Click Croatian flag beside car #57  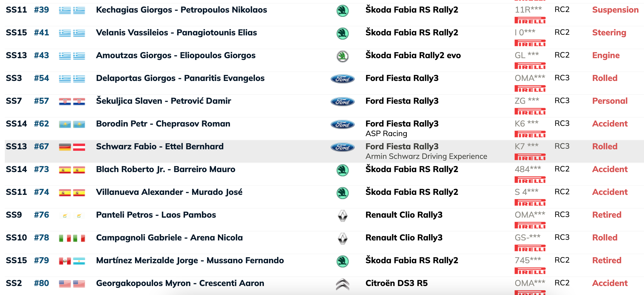[65, 102]
